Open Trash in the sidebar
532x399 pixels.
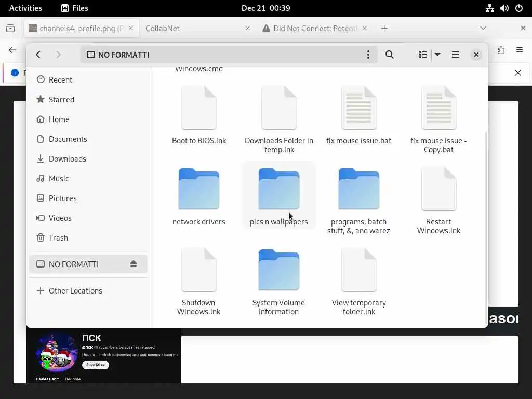[88, 238]
